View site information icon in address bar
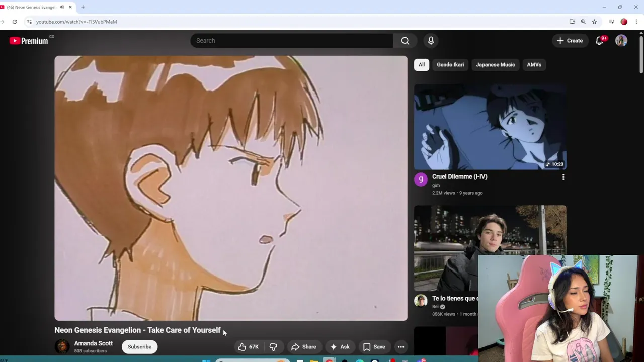This screenshot has height=362, width=644. [29, 22]
